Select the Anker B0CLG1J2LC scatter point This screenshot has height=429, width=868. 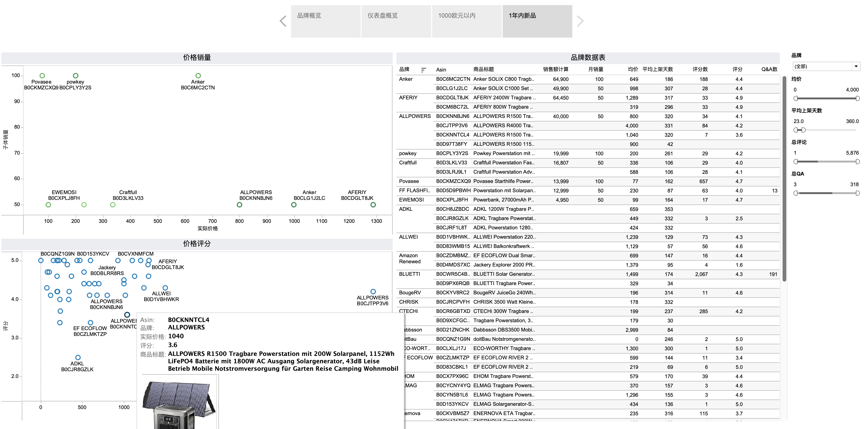[x=294, y=205]
